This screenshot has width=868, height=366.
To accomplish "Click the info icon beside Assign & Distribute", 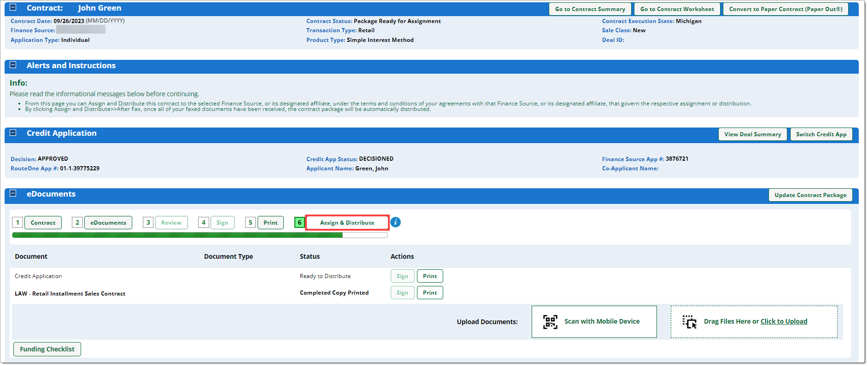I will (x=395, y=222).
